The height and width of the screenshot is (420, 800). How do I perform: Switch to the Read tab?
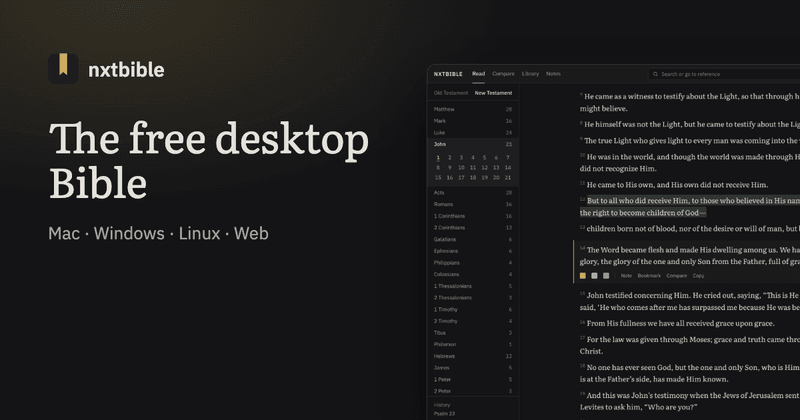479,74
